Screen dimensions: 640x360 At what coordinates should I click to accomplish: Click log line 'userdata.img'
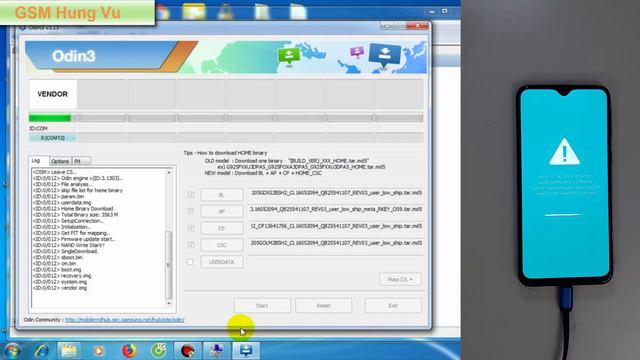pyautogui.click(x=62, y=202)
